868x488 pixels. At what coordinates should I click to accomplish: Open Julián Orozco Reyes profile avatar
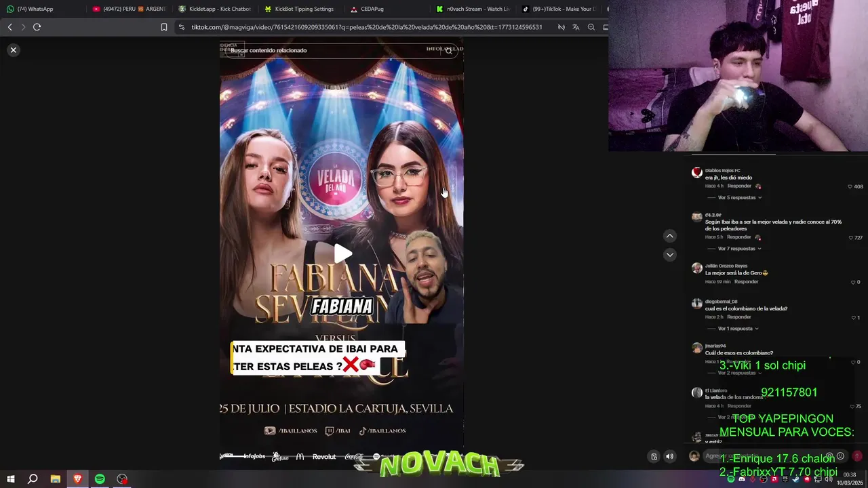tap(696, 268)
